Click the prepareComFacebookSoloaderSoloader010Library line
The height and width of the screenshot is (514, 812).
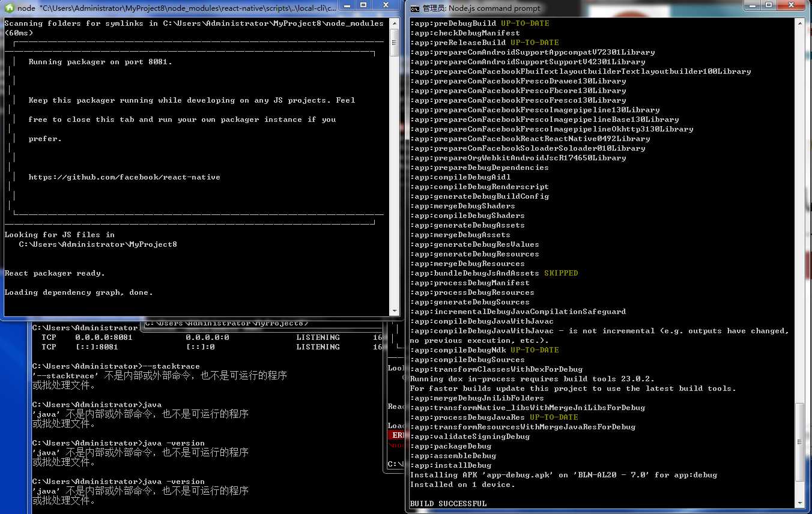click(x=527, y=148)
